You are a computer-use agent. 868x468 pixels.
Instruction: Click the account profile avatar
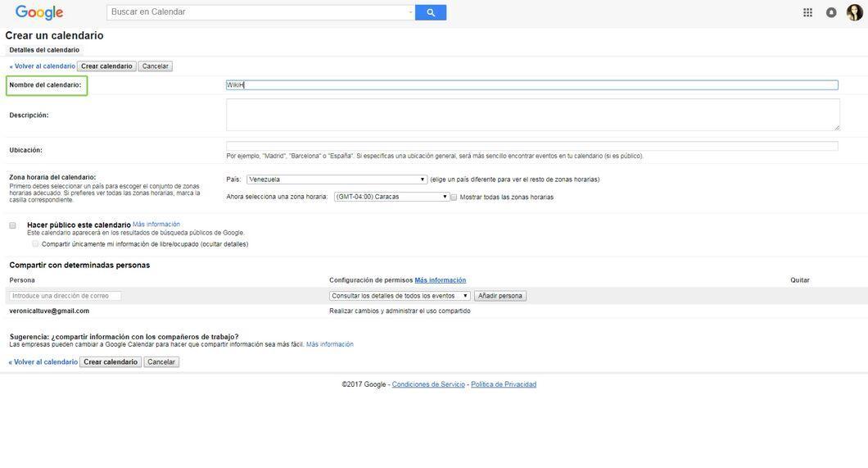(855, 12)
